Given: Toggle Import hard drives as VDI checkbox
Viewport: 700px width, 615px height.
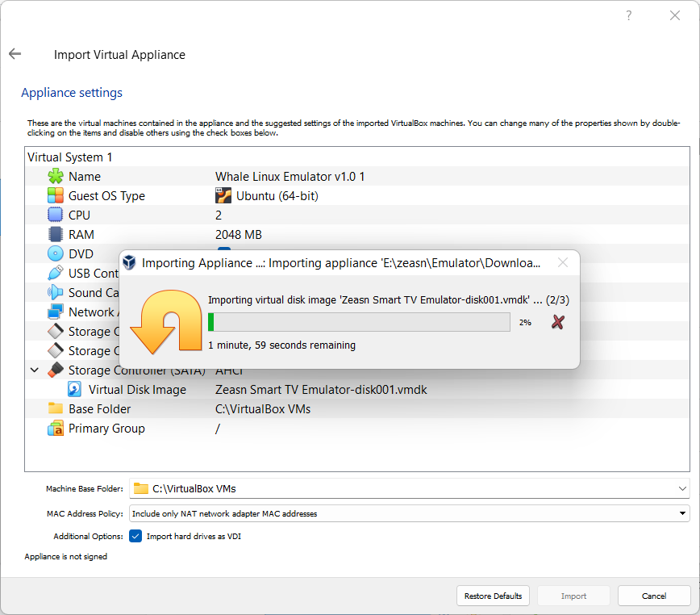Looking at the screenshot, I should tap(135, 536).
